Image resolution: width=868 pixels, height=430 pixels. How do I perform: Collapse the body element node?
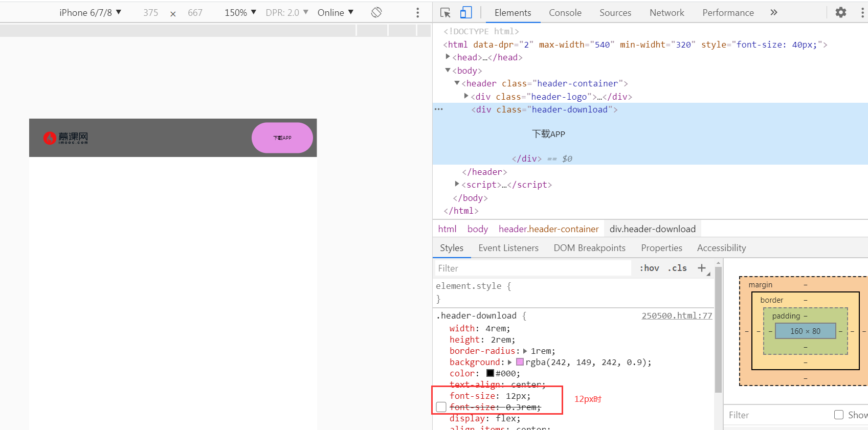(x=448, y=70)
